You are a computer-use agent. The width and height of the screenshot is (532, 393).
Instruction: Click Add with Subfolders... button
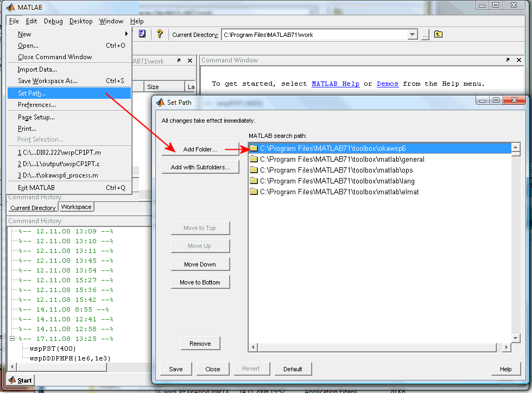click(x=200, y=167)
